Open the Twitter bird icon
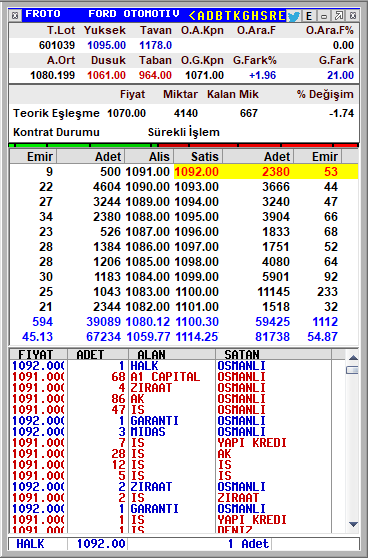368x558 pixels. pyautogui.click(x=293, y=16)
